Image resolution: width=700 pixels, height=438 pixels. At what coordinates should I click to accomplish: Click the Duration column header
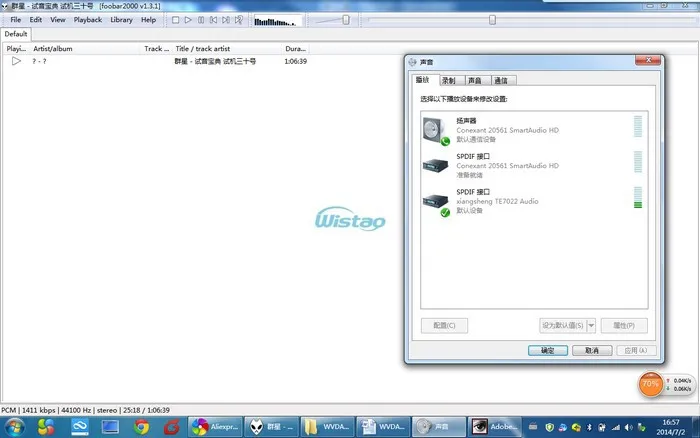[296, 49]
